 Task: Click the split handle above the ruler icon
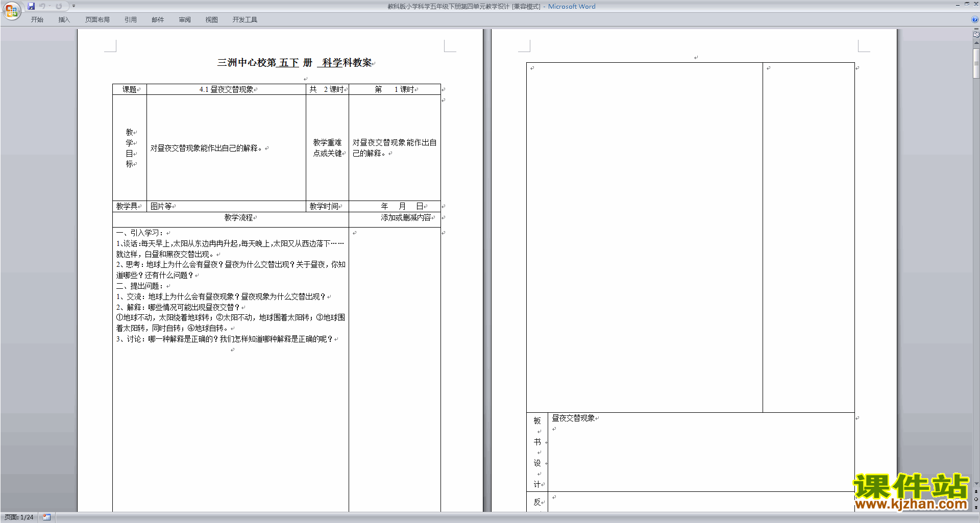click(x=976, y=30)
